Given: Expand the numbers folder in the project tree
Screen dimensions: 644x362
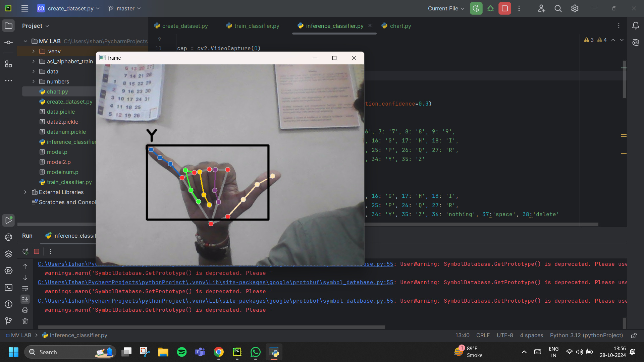Looking at the screenshot, I should point(33,81).
